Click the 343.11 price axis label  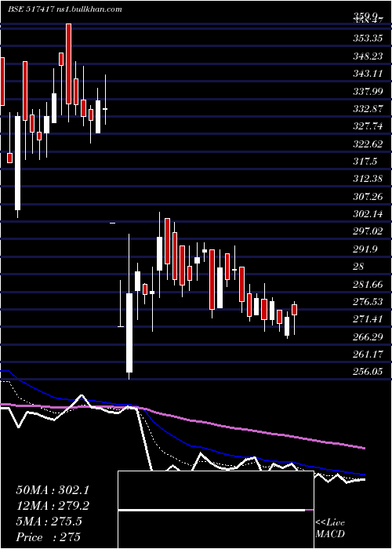[367, 74]
